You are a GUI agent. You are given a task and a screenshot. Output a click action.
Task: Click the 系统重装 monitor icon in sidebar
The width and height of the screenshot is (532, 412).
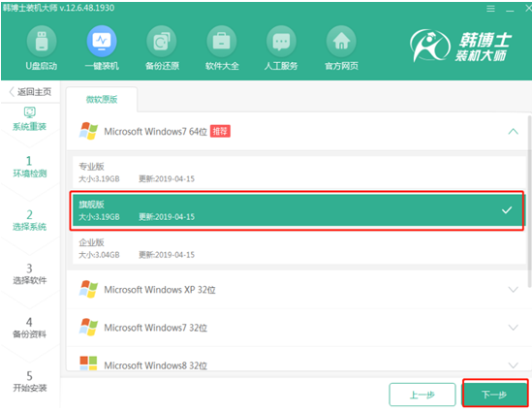29,112
